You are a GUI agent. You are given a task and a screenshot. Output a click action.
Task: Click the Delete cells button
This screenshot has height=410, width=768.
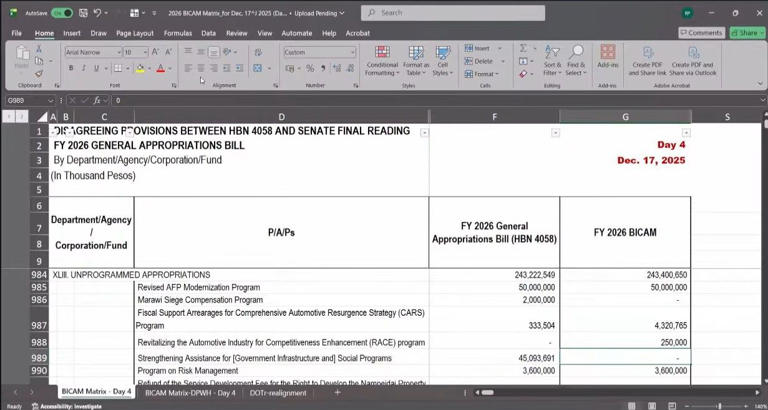(x=479, y=61)
